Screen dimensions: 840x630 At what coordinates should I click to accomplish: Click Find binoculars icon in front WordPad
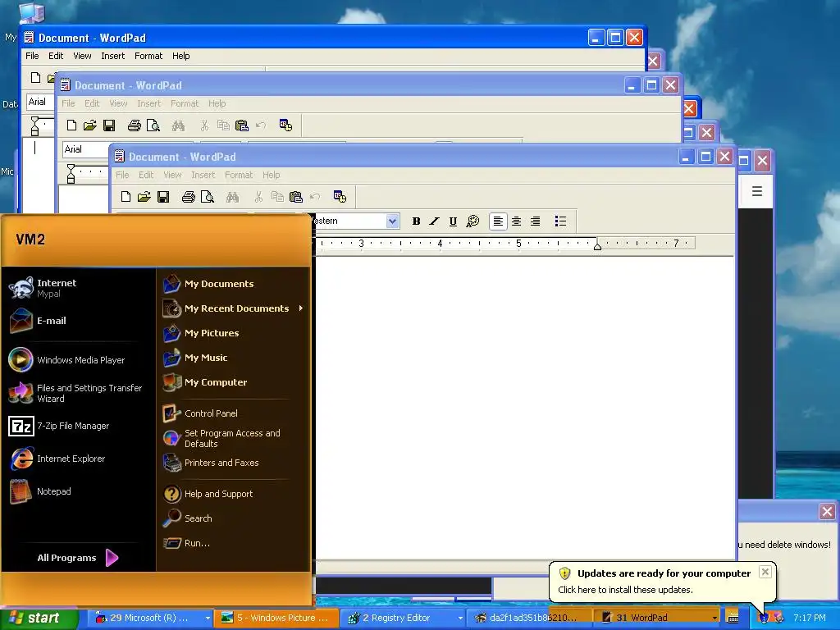[x=232, y=197]
